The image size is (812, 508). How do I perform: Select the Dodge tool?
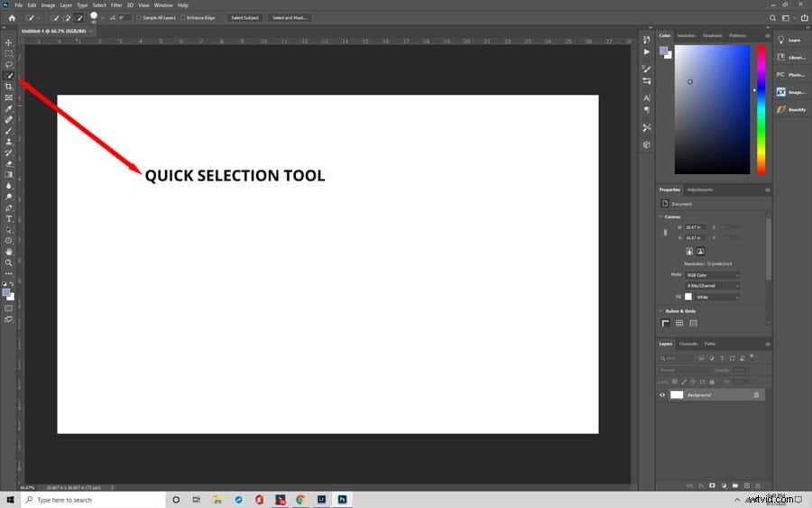point(9,197)
